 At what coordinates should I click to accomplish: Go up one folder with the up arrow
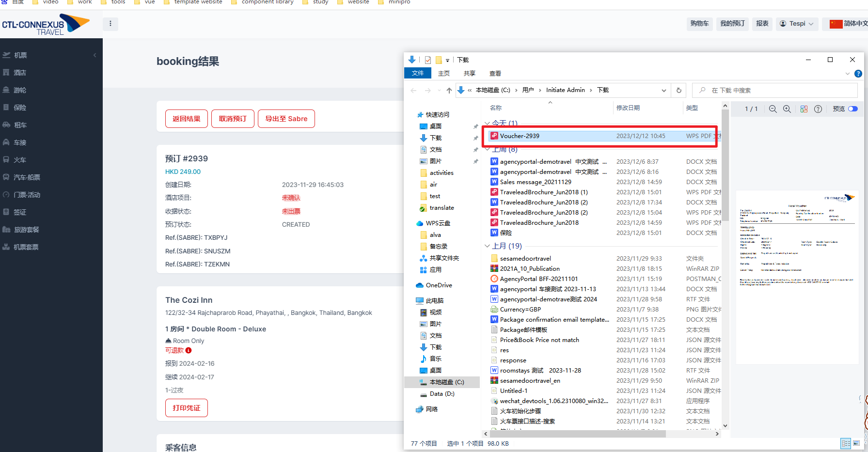point(449,91)
